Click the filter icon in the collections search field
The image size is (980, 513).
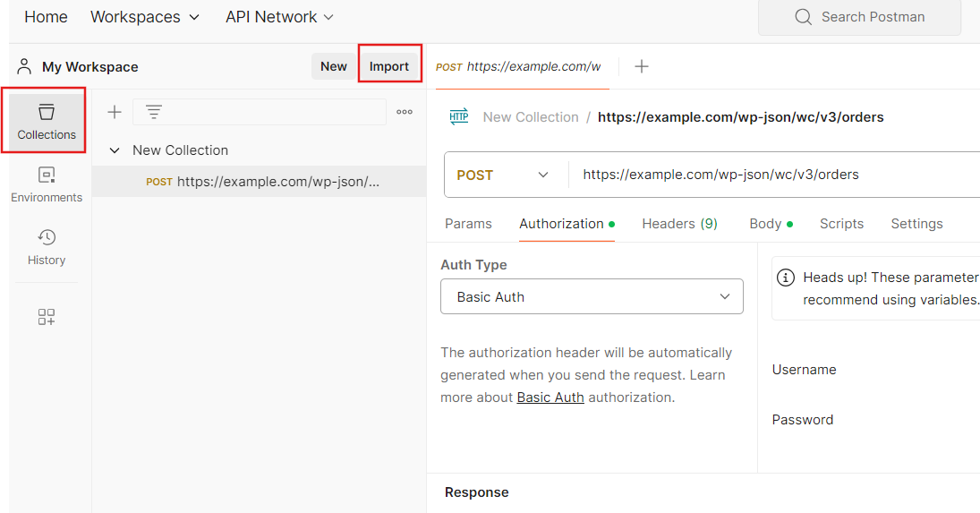coord(154,113)
